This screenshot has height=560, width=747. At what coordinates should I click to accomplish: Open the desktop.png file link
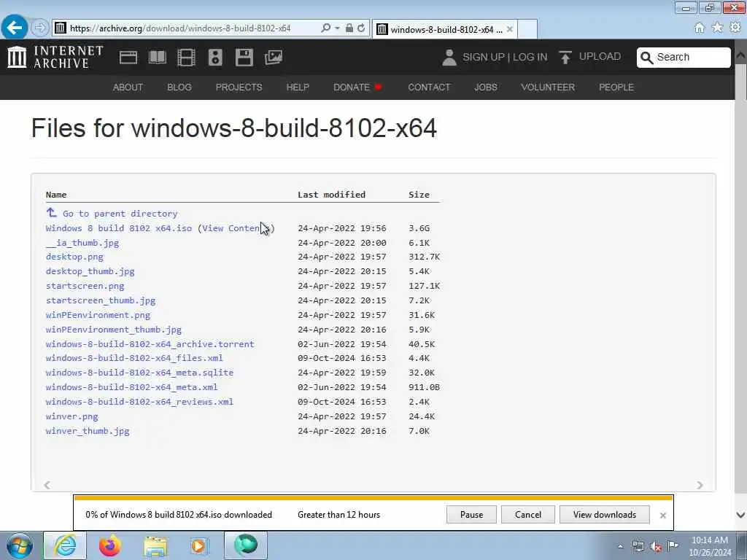pyautogui.click(x=74, y=257)
